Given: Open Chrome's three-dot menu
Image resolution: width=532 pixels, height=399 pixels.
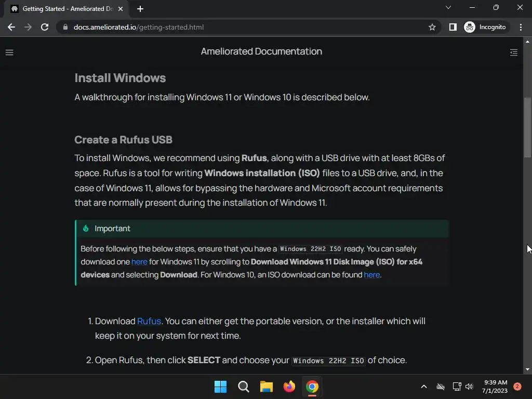Looking at the screenshot, I should (521, 27).
